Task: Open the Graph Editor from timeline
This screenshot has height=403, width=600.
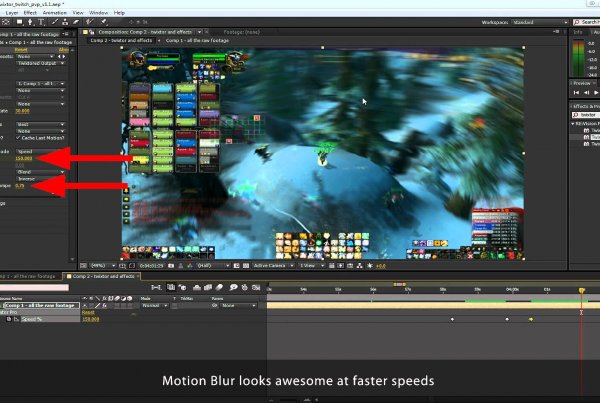Action: (x=256, y=287)
